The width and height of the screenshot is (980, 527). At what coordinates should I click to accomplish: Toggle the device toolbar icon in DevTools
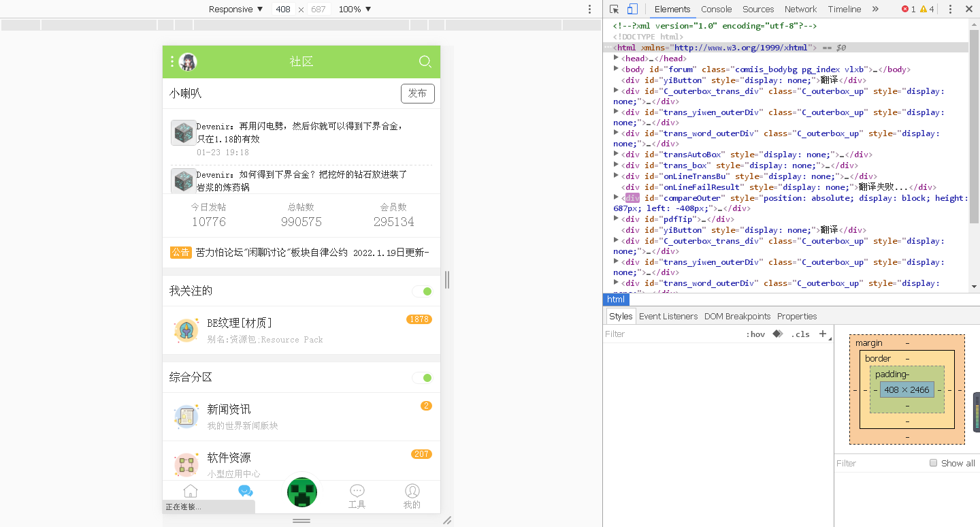pos(632,9)
